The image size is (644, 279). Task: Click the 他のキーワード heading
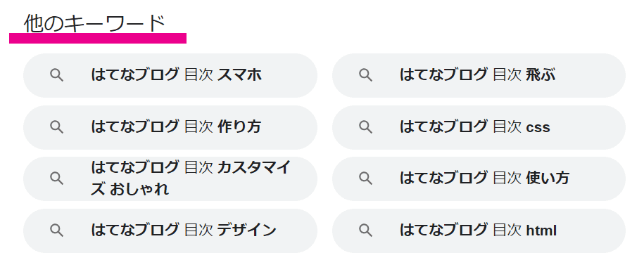(94, 23)
